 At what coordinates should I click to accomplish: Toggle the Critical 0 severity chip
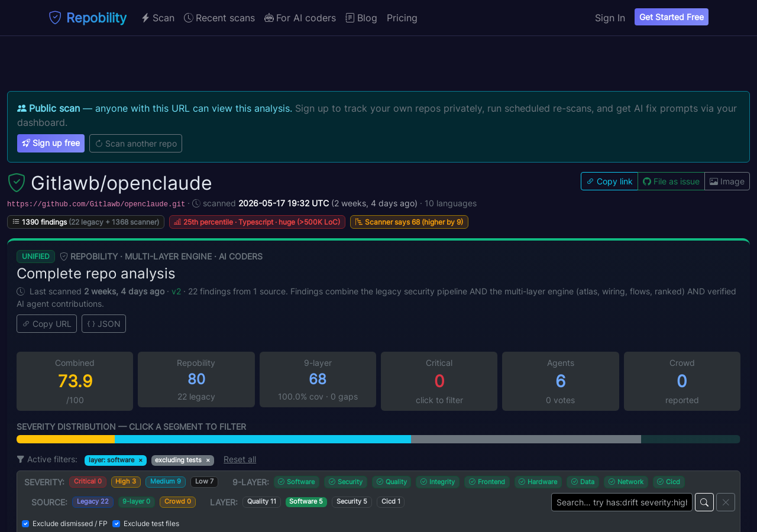coord(88,482)
